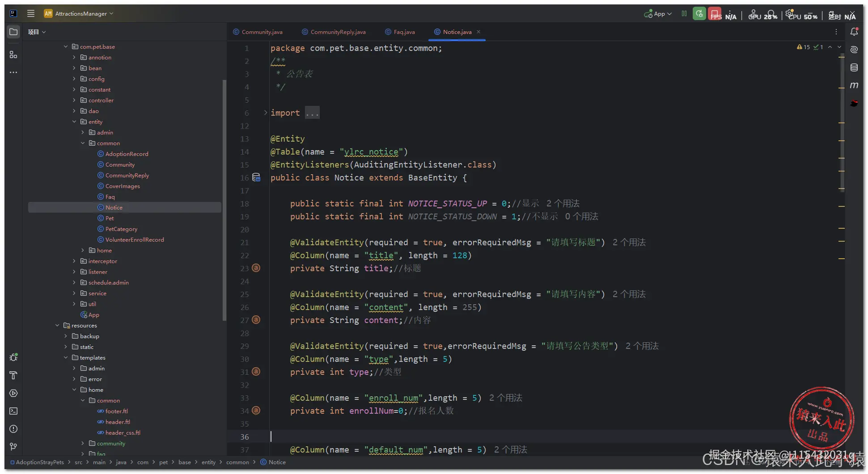Click the column gutter icon on line 27

[256, 320]
